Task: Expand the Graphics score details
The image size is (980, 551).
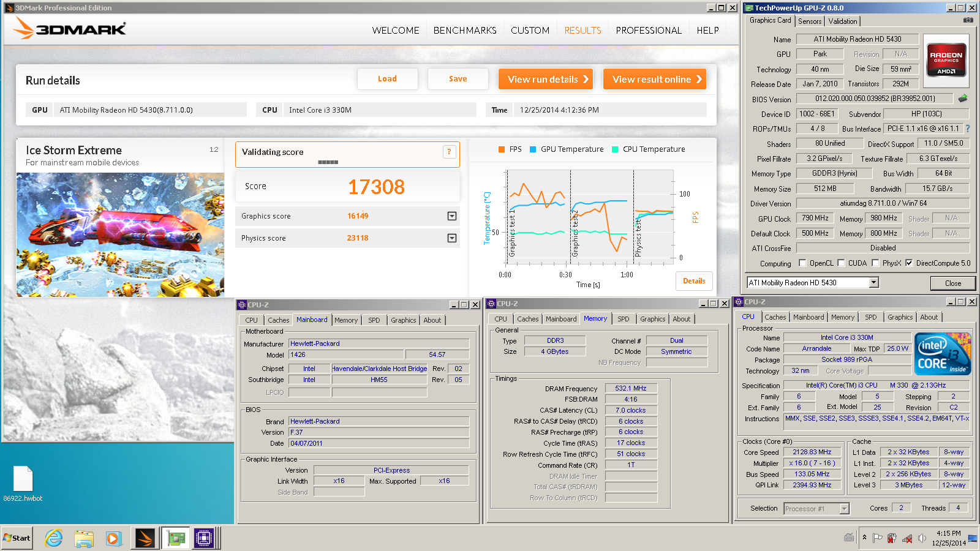Action: (x=452, y=216)
